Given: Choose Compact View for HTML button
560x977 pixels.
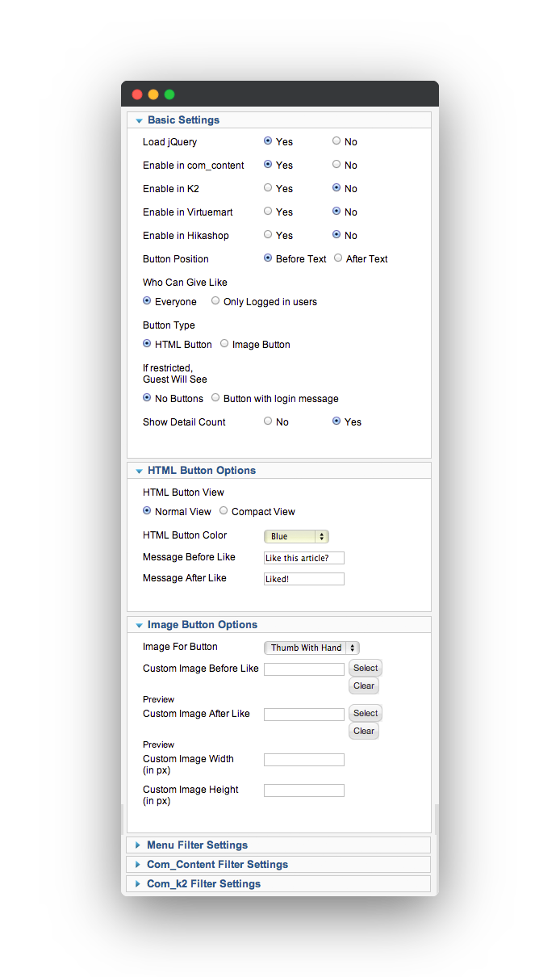Looking at the screenshot, I should [x=224, y=511].
